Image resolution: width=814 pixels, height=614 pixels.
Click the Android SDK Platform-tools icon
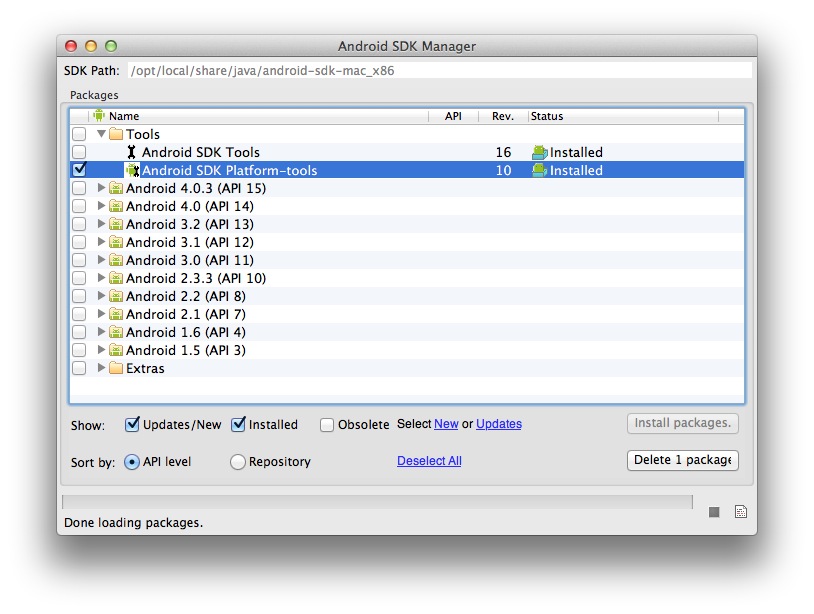tap(133, 170)
